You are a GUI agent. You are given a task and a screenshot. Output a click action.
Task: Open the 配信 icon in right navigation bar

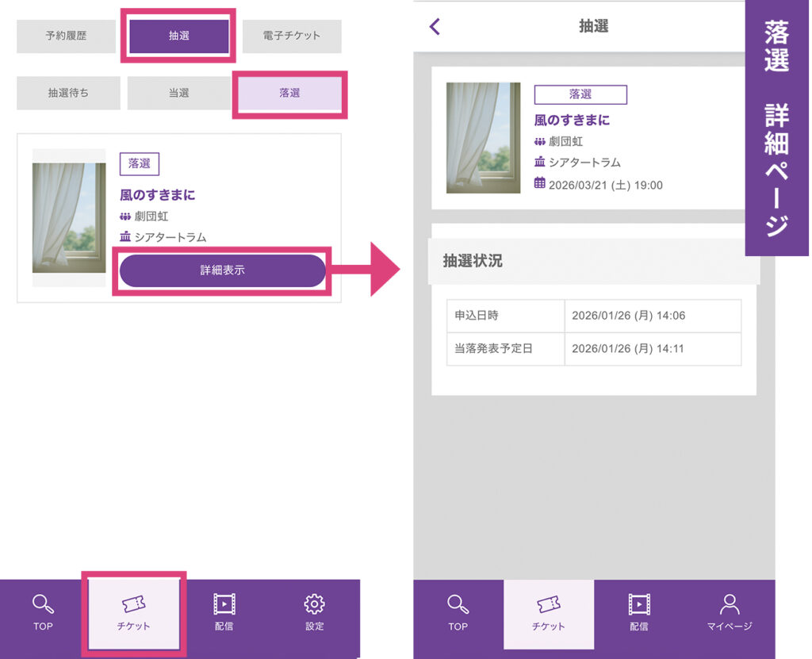pyautogui.click(x=639, y=605)
